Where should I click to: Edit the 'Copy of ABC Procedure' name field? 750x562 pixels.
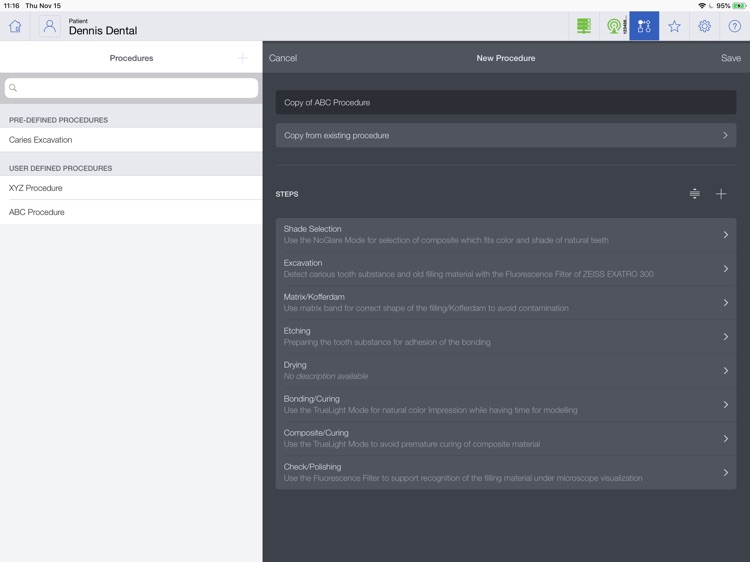click(x=506, y=102)
